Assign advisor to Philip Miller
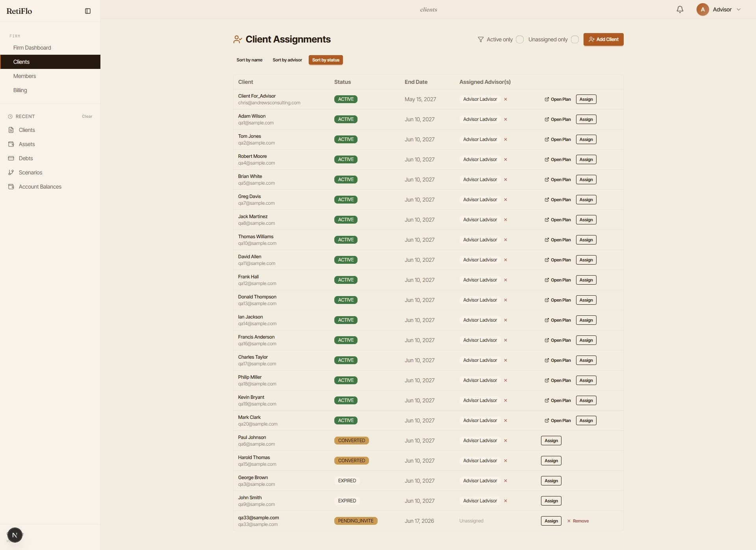756x550 pixels. coord(586,380)
